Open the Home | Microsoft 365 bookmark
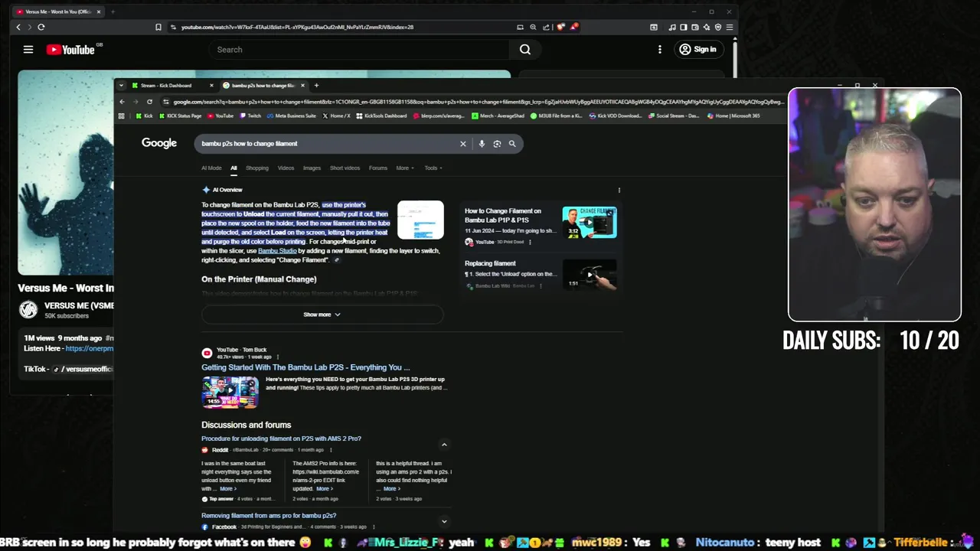980x551 pixels. (x=733, y=116)
